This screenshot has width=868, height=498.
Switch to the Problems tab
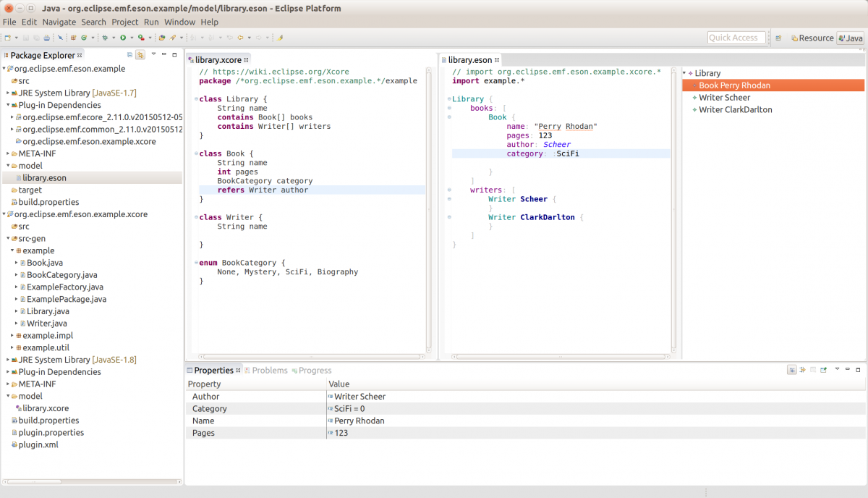(269, 370)
